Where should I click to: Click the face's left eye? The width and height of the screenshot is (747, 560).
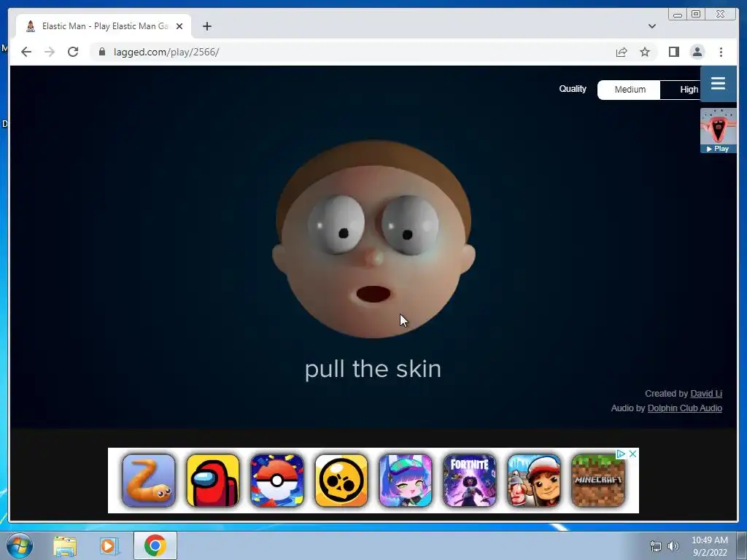[x=336, y=224]
